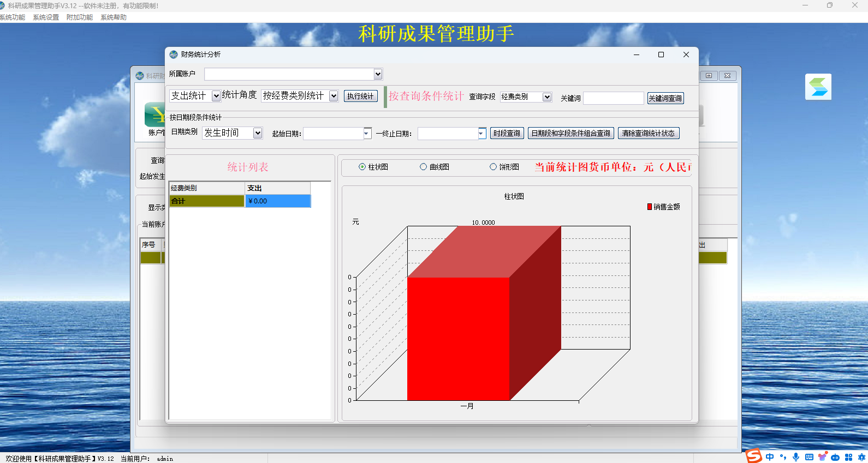868x463 pixels.
Task: Open the 附加功能 menu
Action: (80, 17)
